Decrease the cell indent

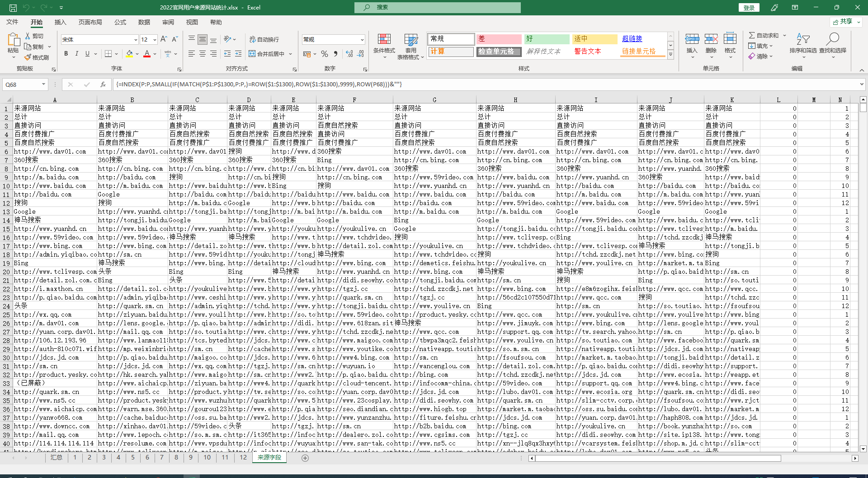tap(227, 54)
